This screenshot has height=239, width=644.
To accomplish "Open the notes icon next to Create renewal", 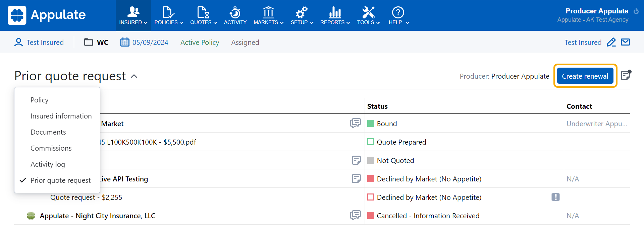I will pyautogui.click(x=626, y=75).
